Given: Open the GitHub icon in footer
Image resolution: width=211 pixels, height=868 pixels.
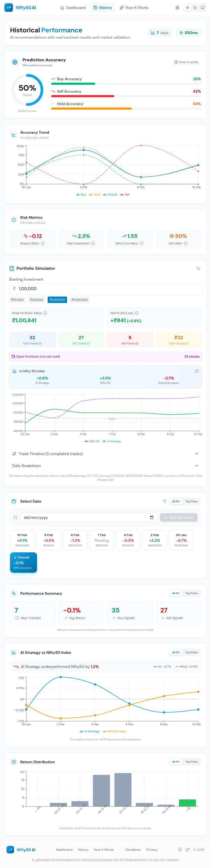Looking at the screenshot, I should coord(180,849).
